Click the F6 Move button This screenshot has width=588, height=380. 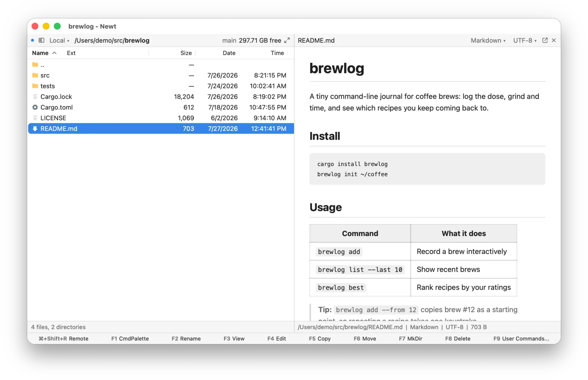pyautogui.click(x=365, y=339)
